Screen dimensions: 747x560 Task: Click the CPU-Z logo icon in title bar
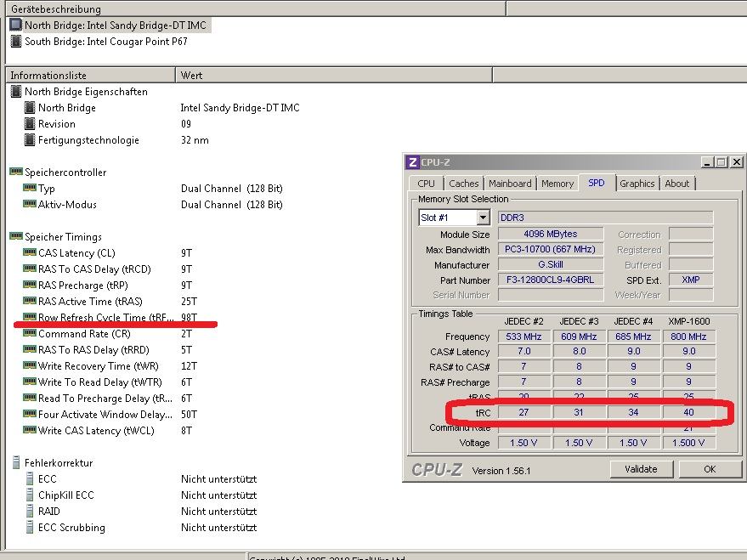412,162
